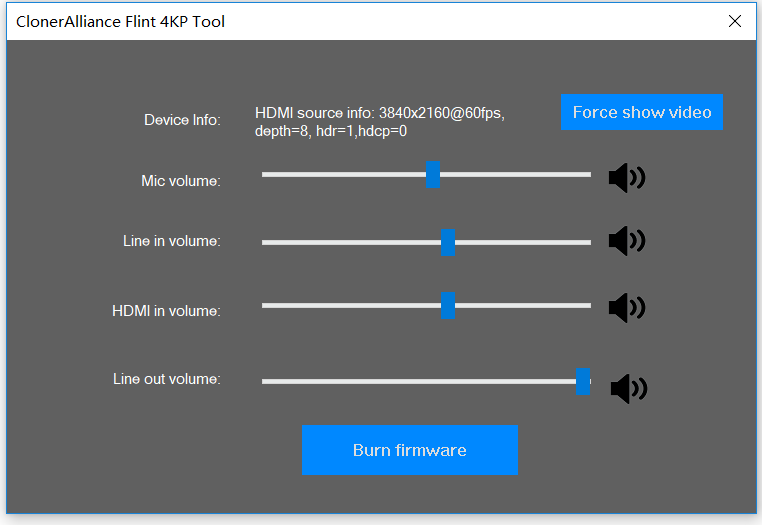Click the Line out volume slider handle

583,382
